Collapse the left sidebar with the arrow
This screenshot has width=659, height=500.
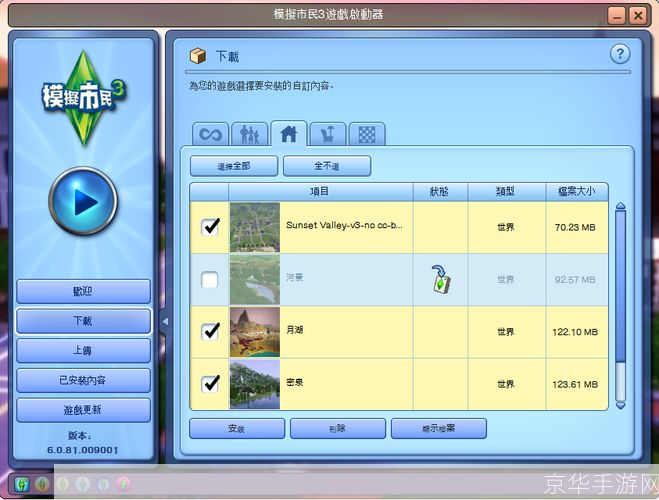165,321
